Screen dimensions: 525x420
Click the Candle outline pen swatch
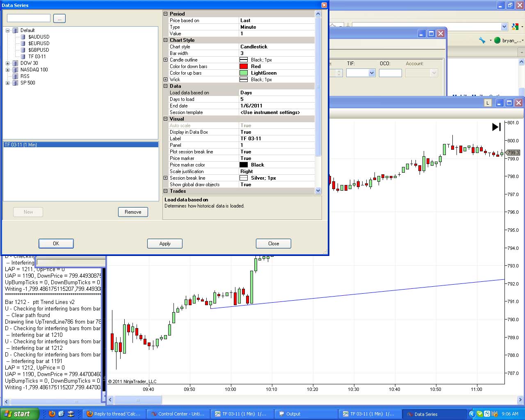[x=244, y=60]
